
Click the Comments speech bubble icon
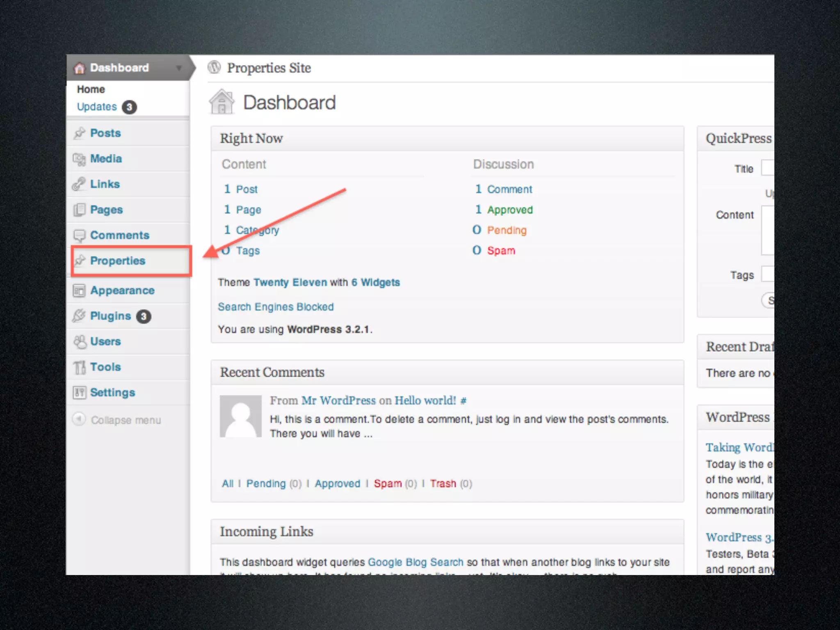pos(79,235)
